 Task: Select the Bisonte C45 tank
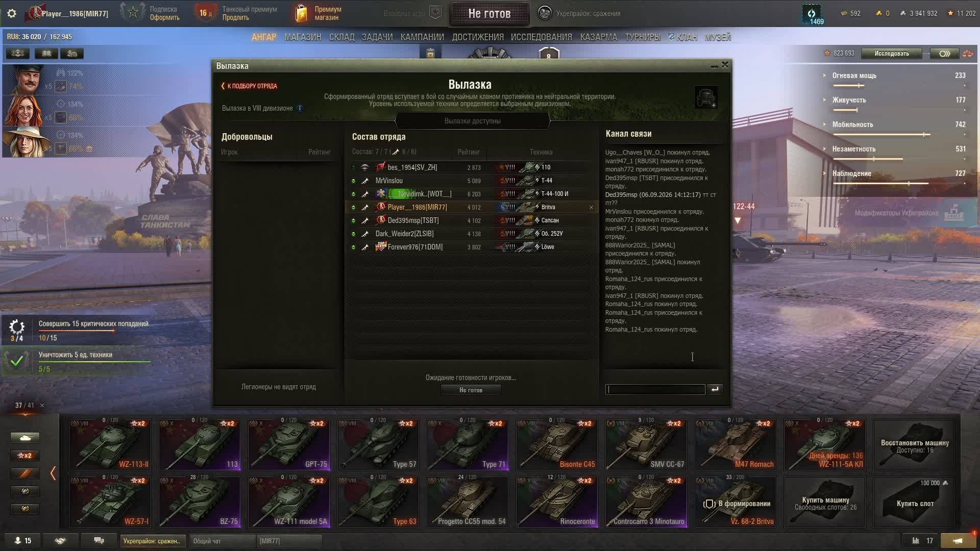tap(556, 444)
